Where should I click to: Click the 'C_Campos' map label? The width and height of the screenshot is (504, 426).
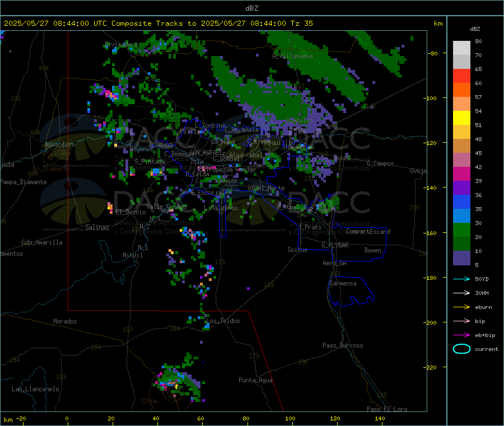tap(380, 163)
